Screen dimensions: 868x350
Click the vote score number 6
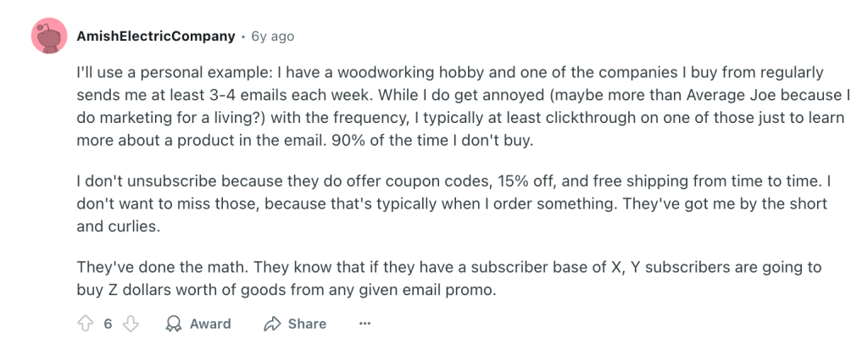(x=108, y=324)
